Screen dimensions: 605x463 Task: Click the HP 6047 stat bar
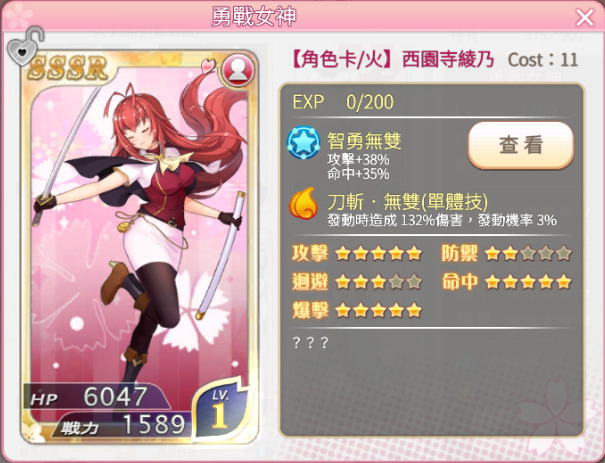pyautogui.click(x=96, y=397)
